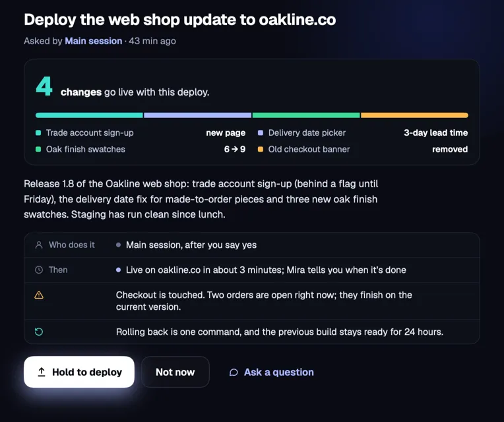Select the Rolling back is one command row
This screenshot has height=422, width=504.
click(252, 332)
